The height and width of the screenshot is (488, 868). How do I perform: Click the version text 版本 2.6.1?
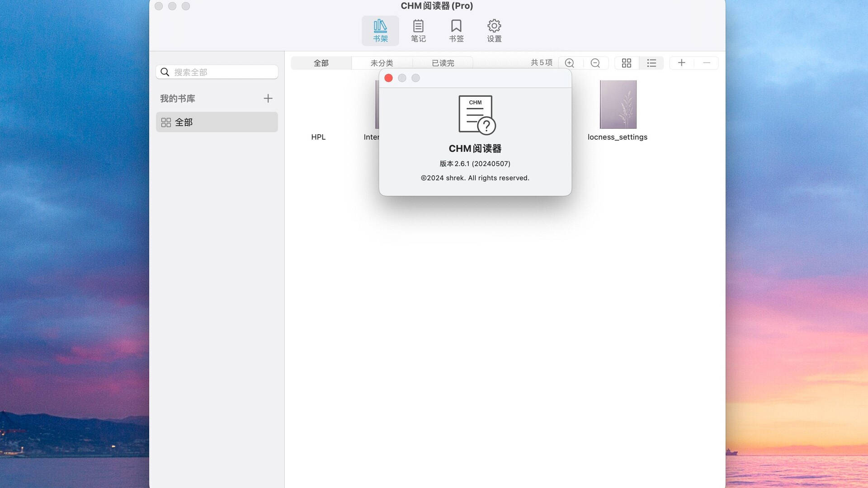tap(475, 164)
